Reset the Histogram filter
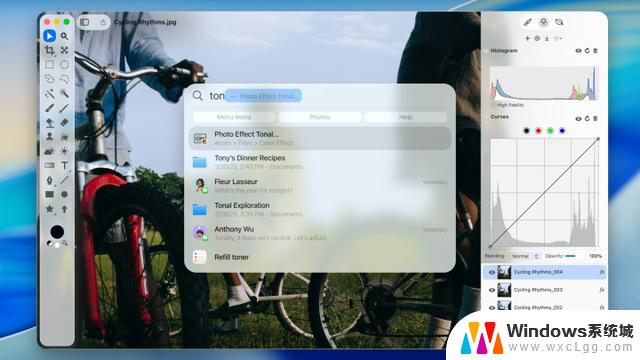This screenshot has width=640, height=360. [587, 51]
